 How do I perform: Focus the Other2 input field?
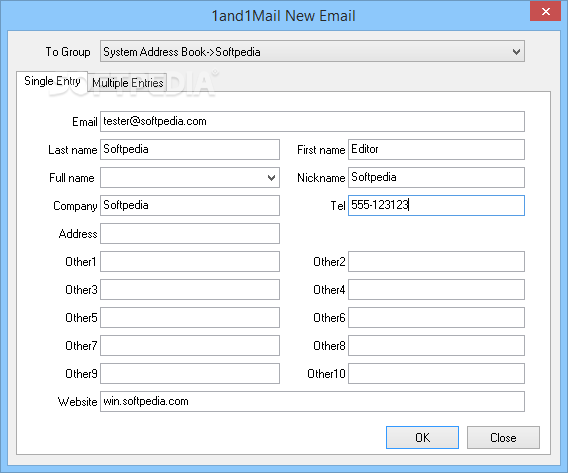pos(436,261)
